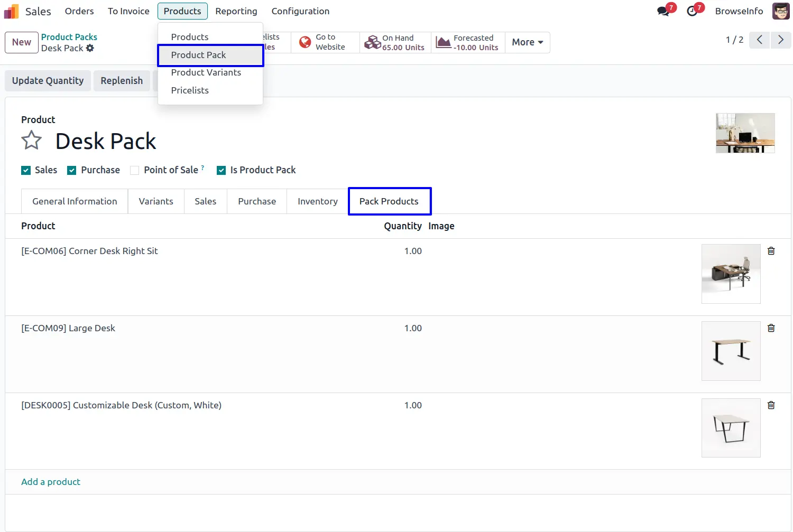Click the Desk Pack product image thumbnail
The height and width of the screenshot is (532, 793).
[x=745, y=133]
